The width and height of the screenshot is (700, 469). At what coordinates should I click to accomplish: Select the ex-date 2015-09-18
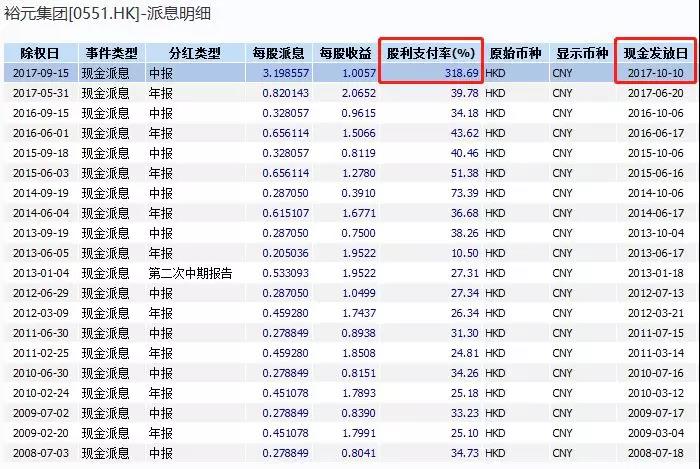click(x=41, y=153)
